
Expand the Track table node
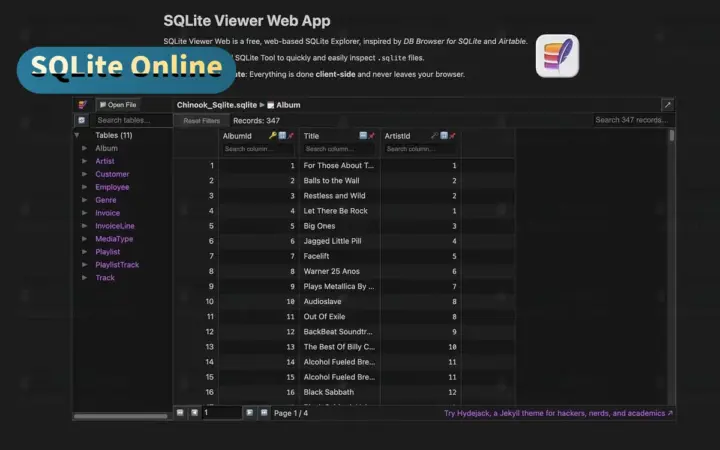coord(84,277)
